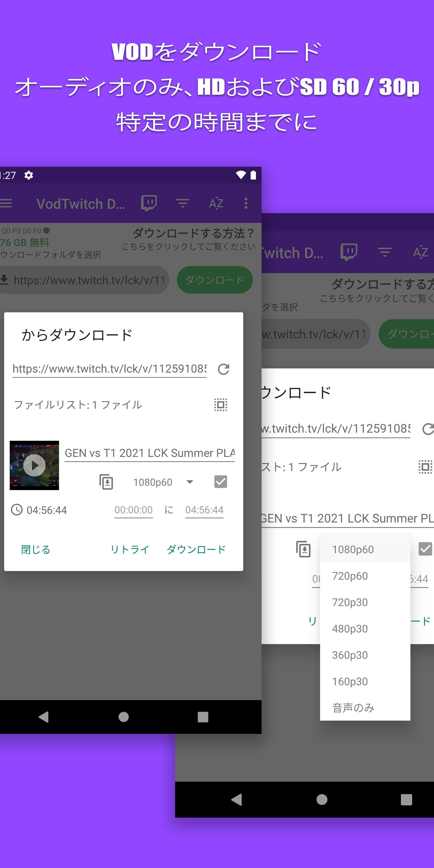The image size is (434, 868).
Task: Click VodTwitch D... app title in left phone
Action: point(80,204)
